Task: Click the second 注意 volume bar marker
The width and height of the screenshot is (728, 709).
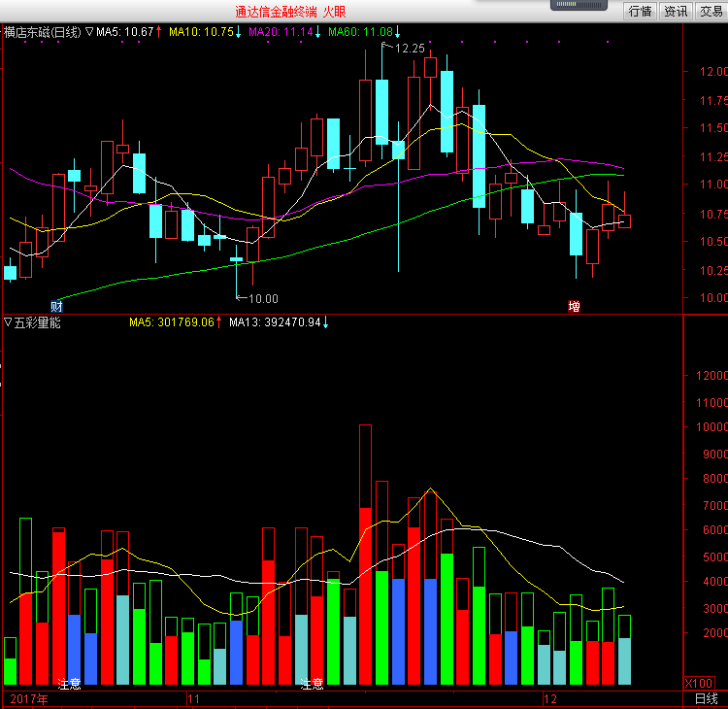Action: click(x=312, y=684)
